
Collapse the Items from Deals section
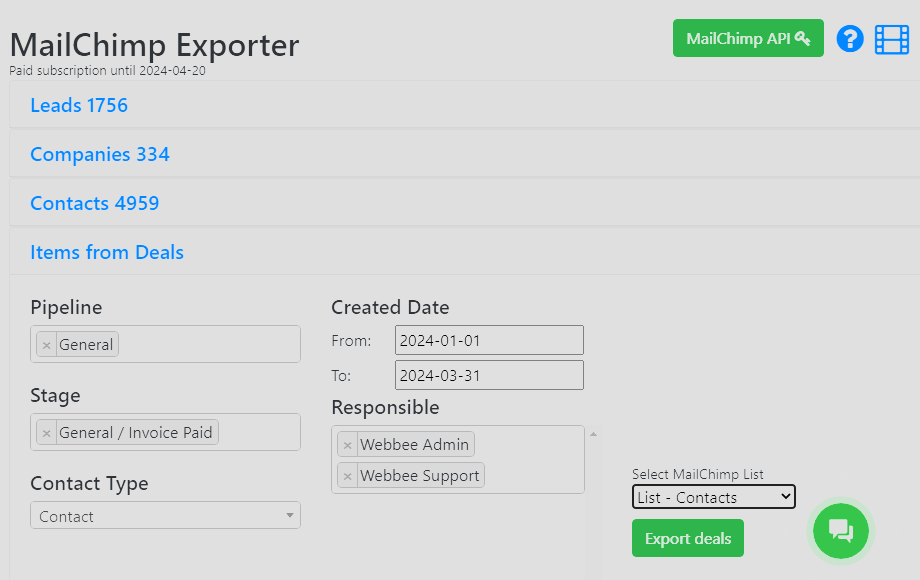(107, 252)
